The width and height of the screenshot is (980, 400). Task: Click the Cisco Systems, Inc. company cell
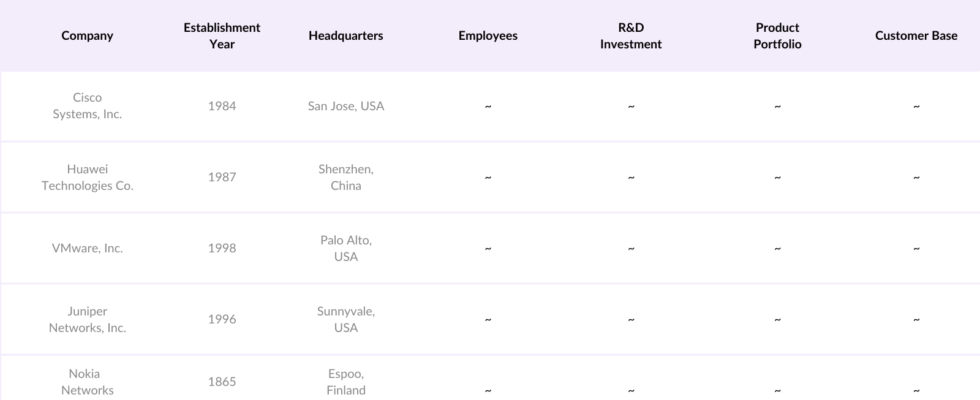(87, 106)
